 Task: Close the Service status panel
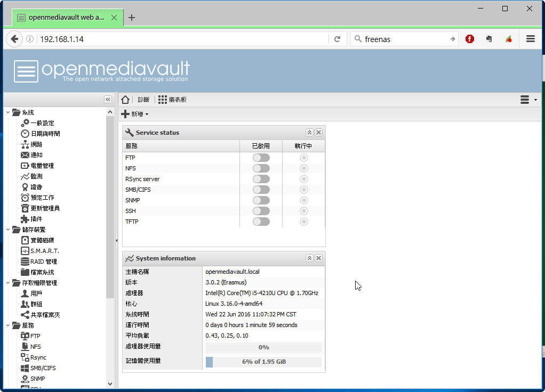coord(318,132)
